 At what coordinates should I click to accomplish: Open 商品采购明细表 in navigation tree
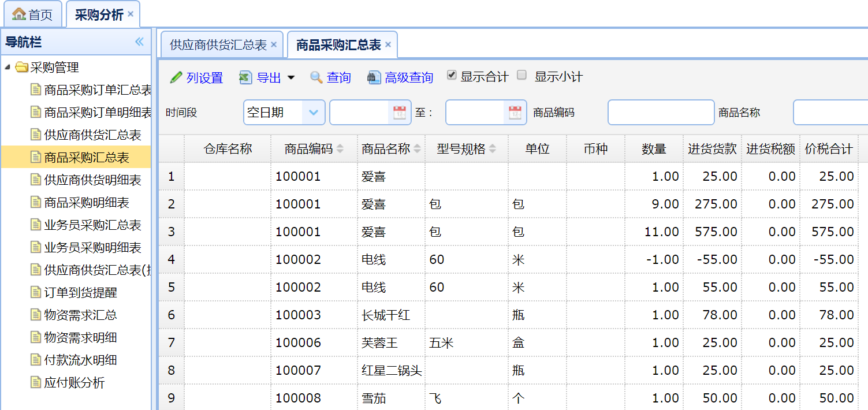point(87,203)
